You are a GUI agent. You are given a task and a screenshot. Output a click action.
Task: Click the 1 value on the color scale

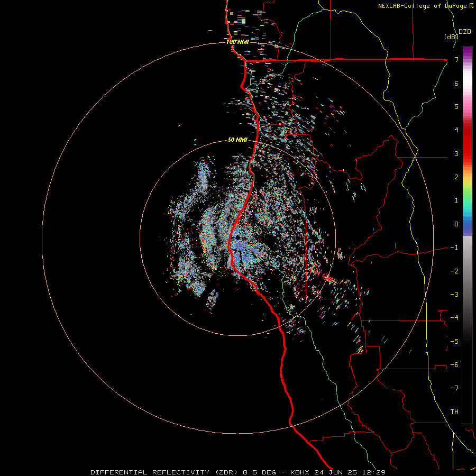456,200
